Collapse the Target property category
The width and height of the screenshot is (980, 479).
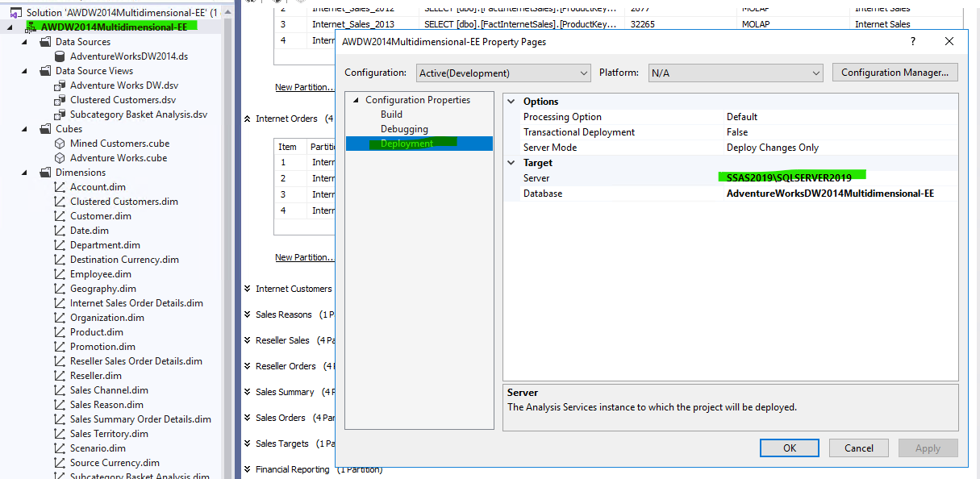[x=511, y=163]
